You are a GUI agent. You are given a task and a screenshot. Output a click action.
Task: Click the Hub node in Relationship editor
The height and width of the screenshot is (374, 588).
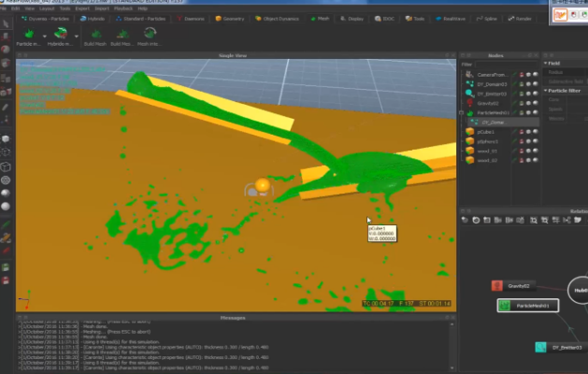(579, 290)
